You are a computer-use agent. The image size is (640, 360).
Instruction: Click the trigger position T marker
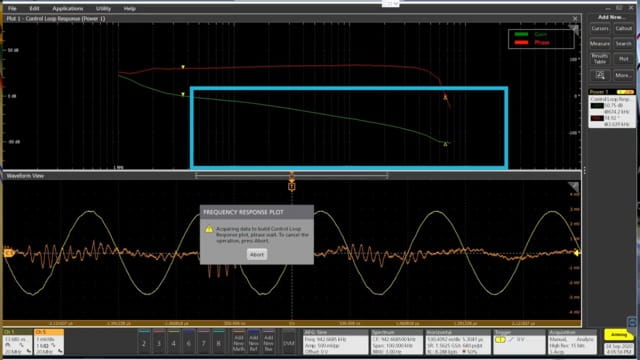pos(291,187)
